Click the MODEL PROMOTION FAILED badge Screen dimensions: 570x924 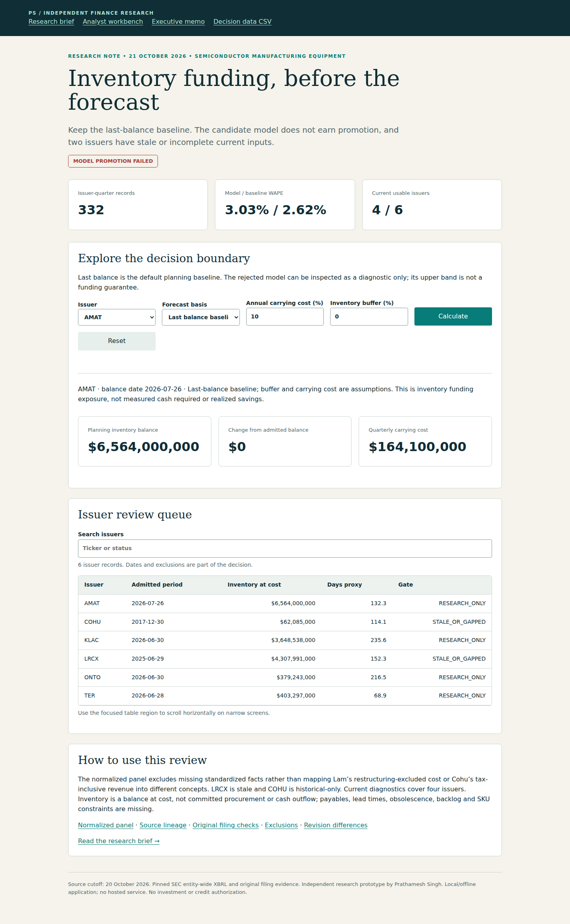tap(113, 161)
